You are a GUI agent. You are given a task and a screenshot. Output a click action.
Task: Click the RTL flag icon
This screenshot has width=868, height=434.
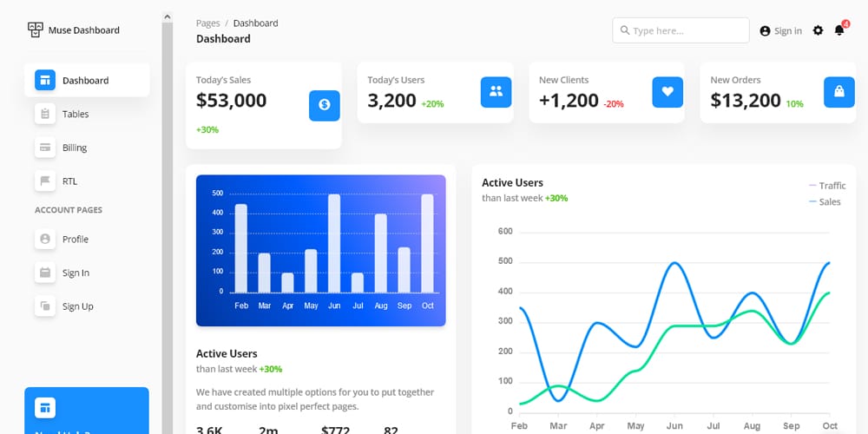(45, 181)
